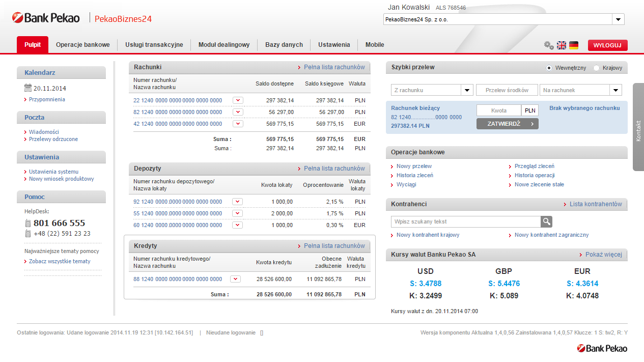This screenshot has height=362, width=644.
Task: Open account 22 1240 0000 number link
Action: pyautogui.click(x=178, y=100)
